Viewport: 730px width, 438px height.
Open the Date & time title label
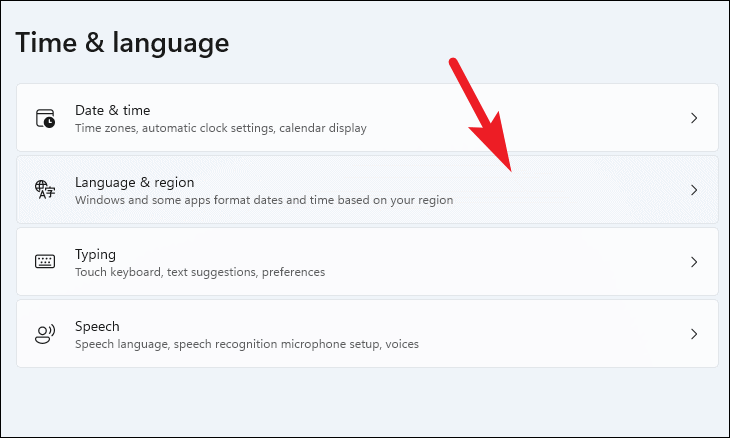113,110
